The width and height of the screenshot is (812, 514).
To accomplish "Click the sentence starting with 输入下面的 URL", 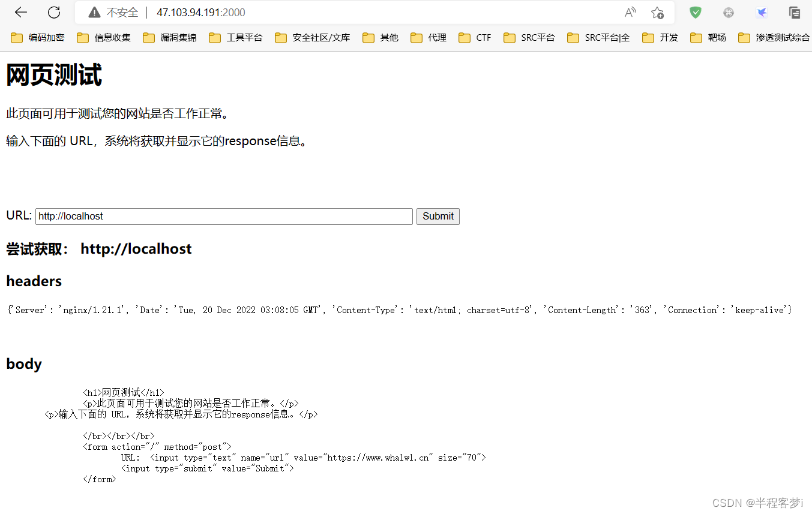I will tap(157, 142).
